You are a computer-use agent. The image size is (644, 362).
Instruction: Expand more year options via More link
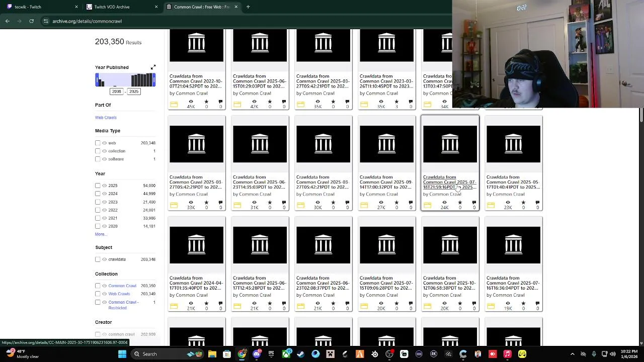click(x=101, y=234)
